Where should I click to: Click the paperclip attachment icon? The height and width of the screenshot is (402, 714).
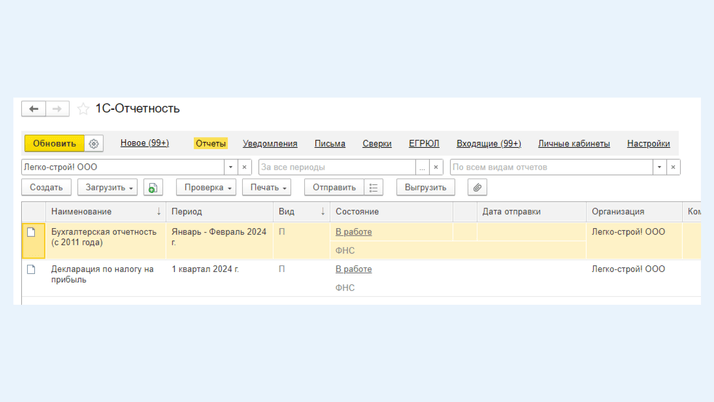coord(477,188)
